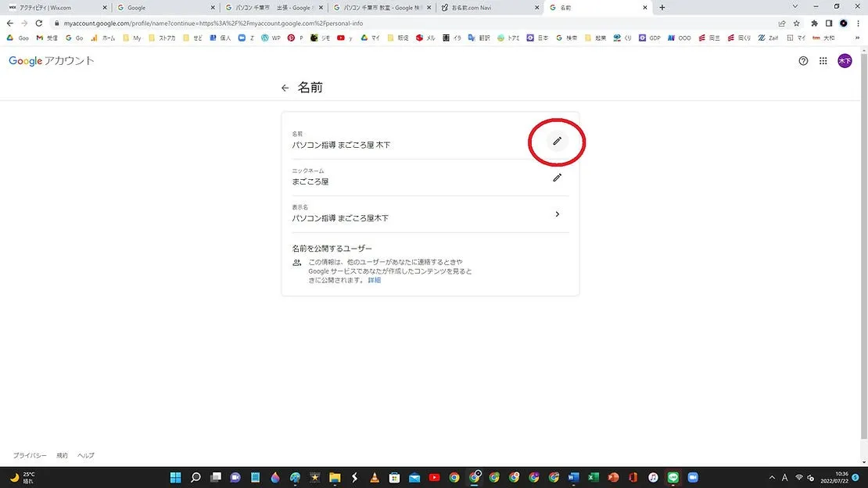Switch to the Wix.com アクティビティ tab

55,8
